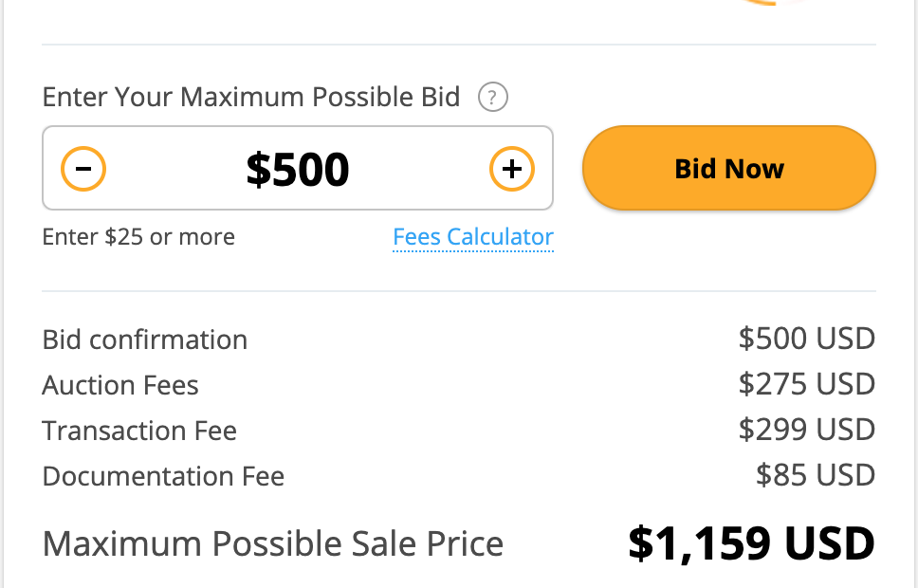
Task: Click the $299 USD transaction fee amount
Action: 807,430
